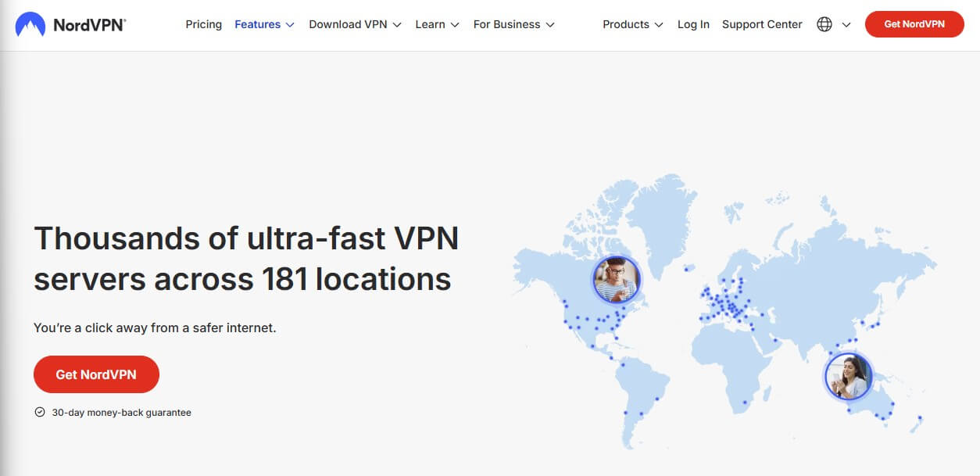
Task: Expand the Features dropdown
Action: click(x=257, y=24)
